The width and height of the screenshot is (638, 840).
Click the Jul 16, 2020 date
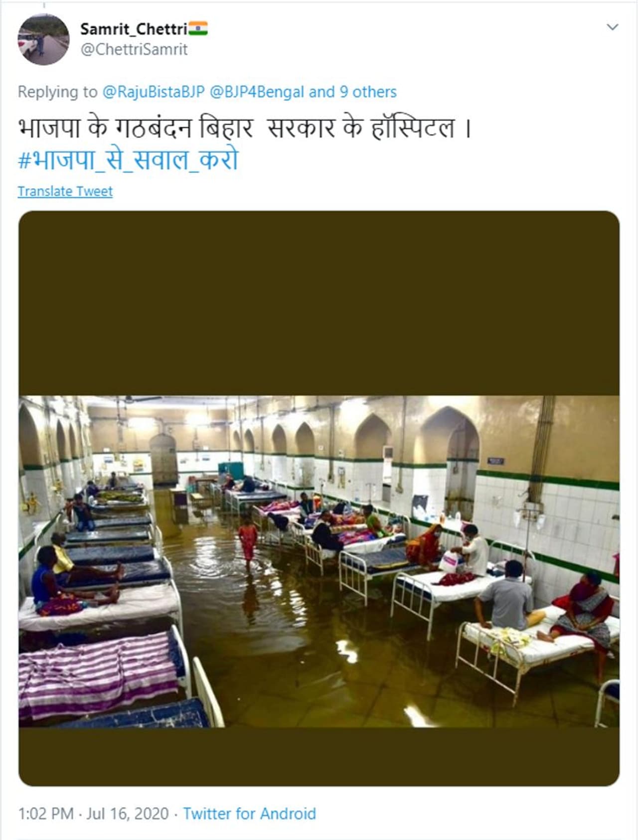(128, 814)
